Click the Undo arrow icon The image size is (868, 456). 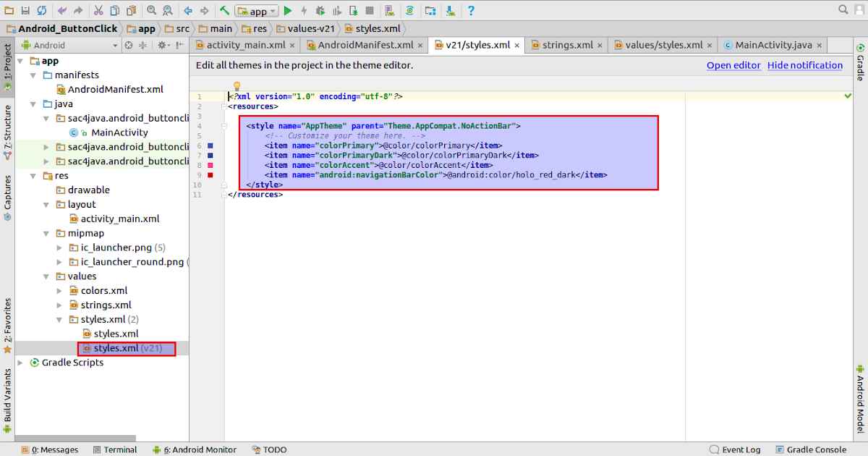coord(62,10)
